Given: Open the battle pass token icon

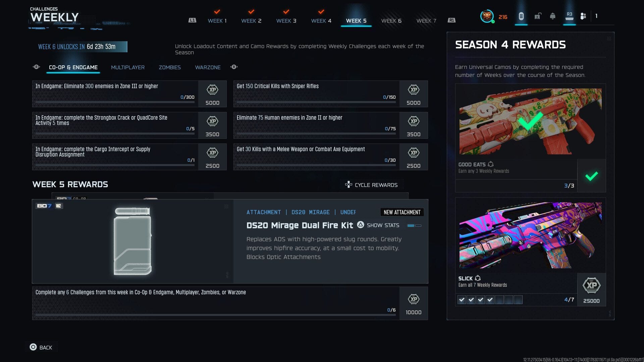Looking at the screenshot, I should pyautogui.click(x=521, y=16).
